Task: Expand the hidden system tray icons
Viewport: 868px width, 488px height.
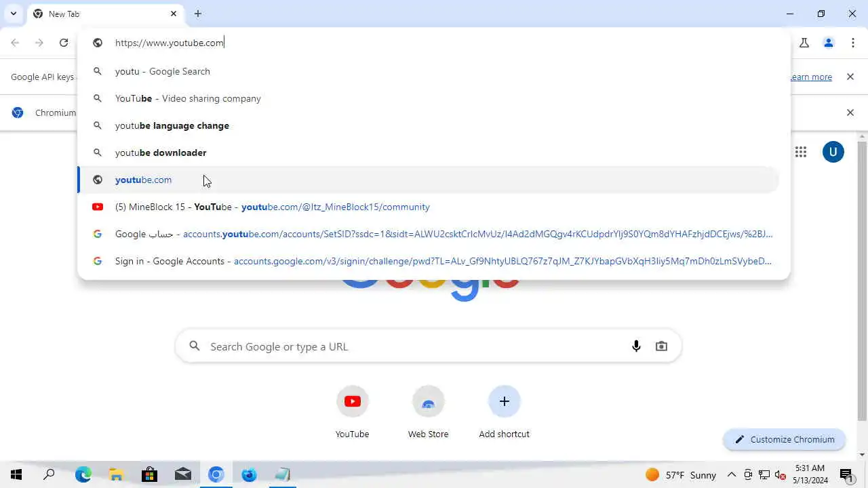Action: (732, 475)
